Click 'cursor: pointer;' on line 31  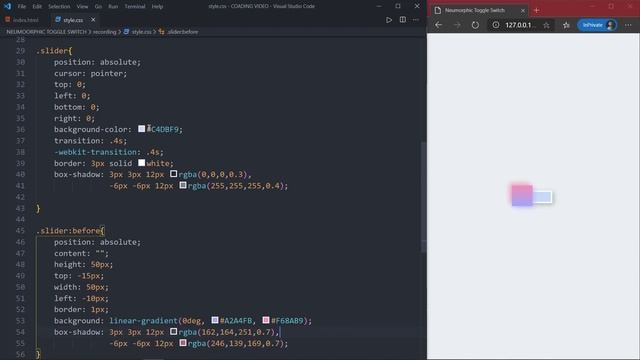(x=90, y=73)
